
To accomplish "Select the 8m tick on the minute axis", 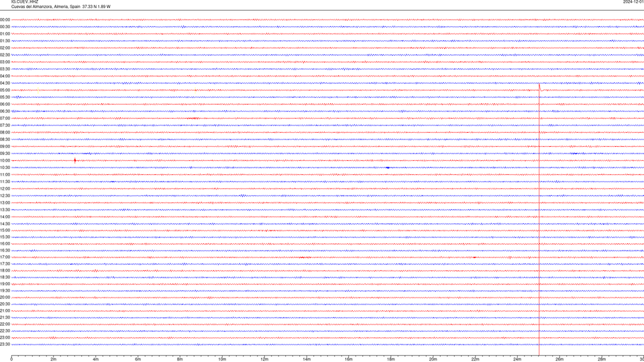I will [180, 359].
